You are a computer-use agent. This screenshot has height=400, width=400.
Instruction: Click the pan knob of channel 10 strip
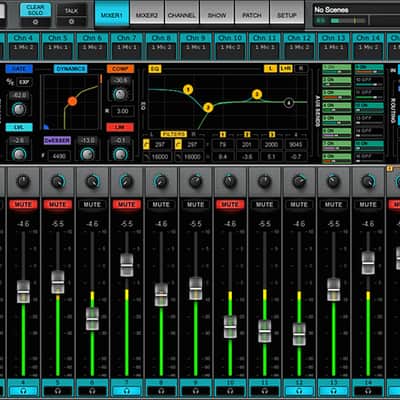click(x=230, y=181)
